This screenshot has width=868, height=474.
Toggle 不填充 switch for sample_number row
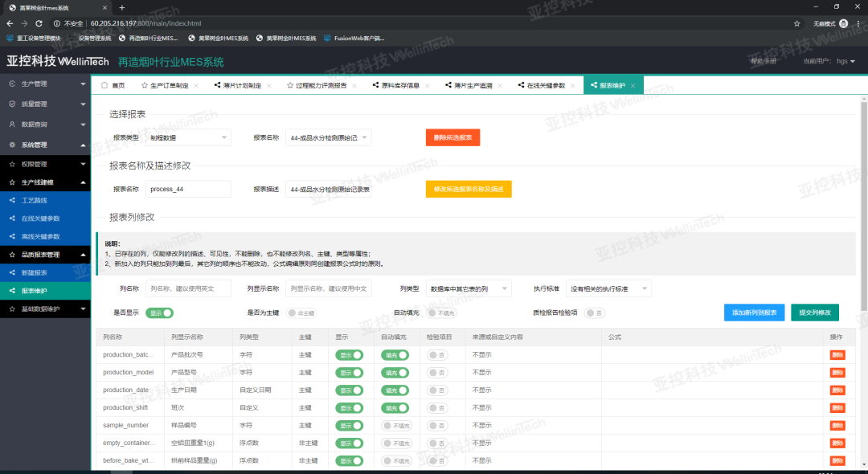[x=396, y=426]
